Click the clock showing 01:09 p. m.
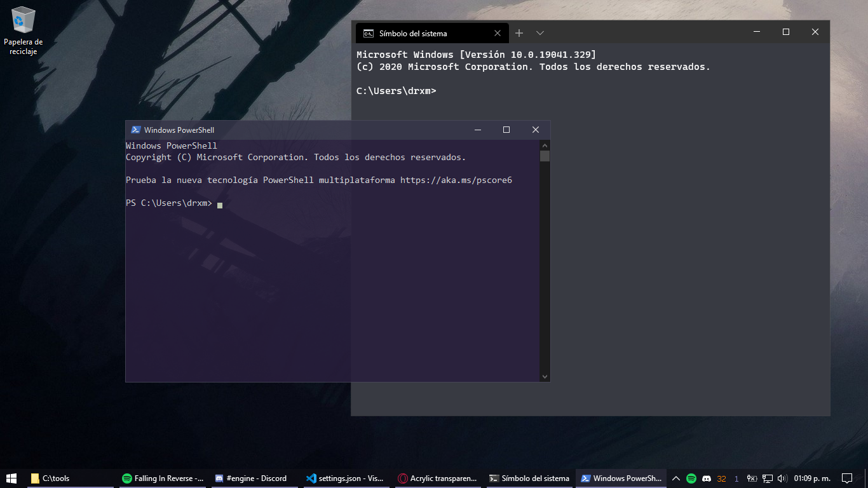Screen dimensions: 868x488 (x=812, y=478)
